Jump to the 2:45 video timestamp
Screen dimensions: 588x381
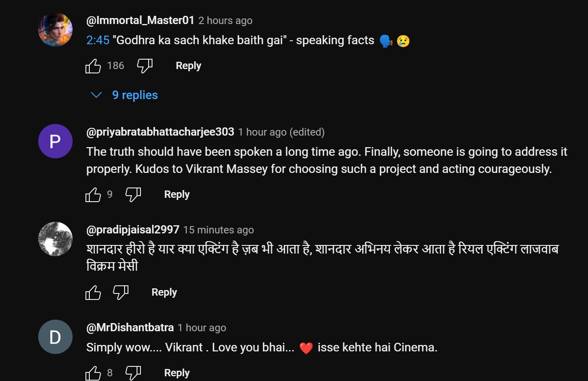(x=98, y=40)
